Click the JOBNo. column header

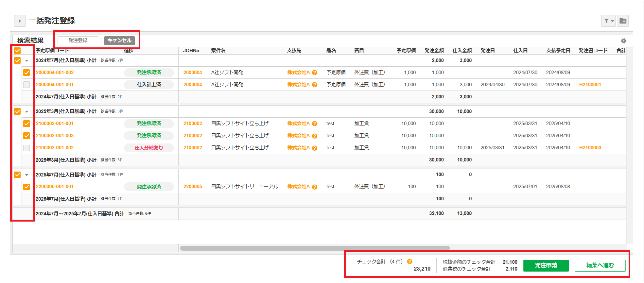click(192, 51)
